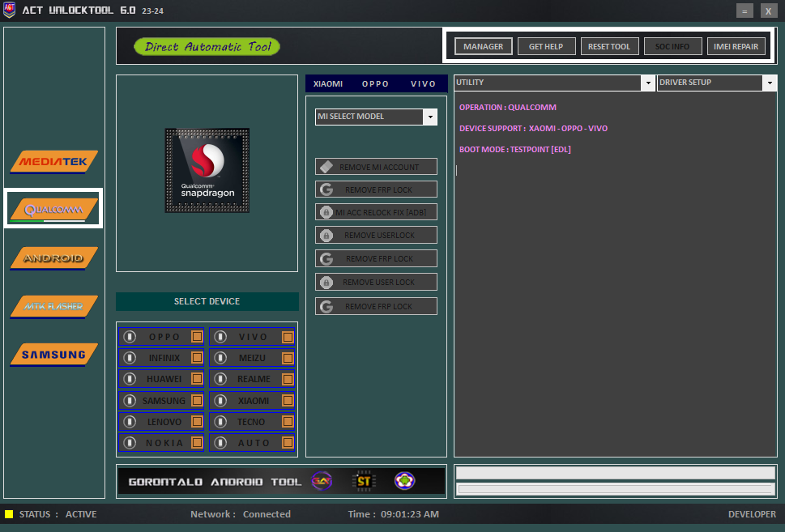Viewport: 785px width, 532px height.
Task: Open the MTK Flasher logo
Action: (53, 306)
